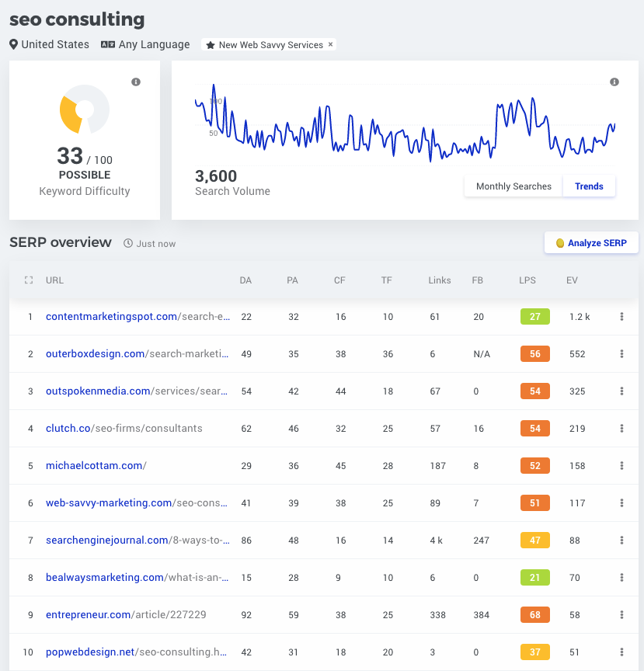The width and height of the screenshot is (644, 671).
Task: Click the seo consulting keyword heading
Action: (x=77, y=19)
